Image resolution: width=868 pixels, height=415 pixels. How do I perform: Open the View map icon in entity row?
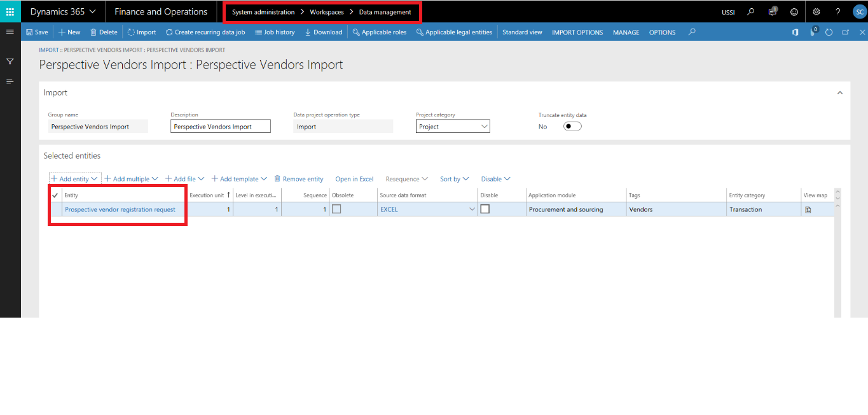[808, 209]
